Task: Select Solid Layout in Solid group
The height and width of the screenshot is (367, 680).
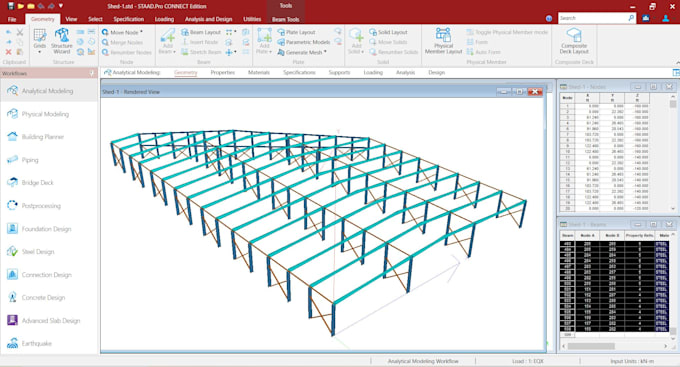Action: 388,32
